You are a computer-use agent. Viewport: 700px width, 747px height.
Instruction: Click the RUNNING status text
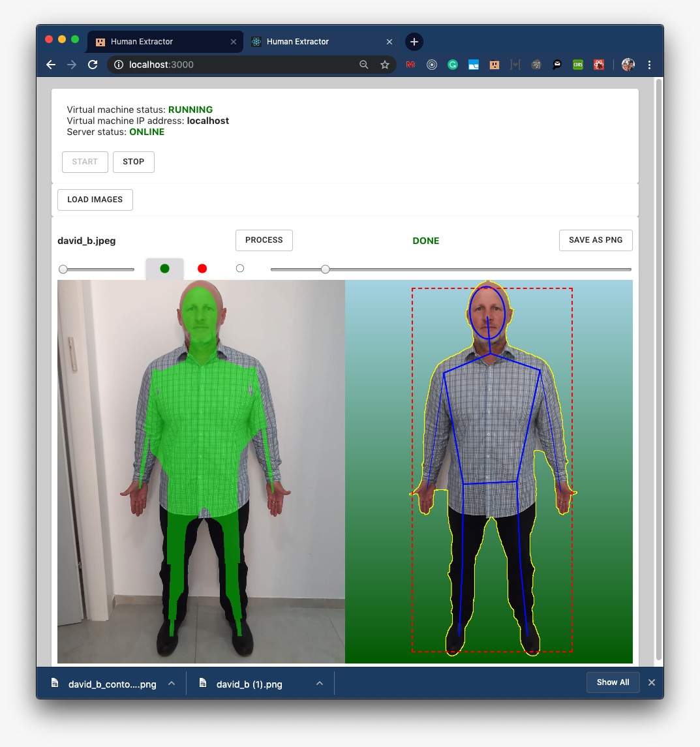[190, 110]
